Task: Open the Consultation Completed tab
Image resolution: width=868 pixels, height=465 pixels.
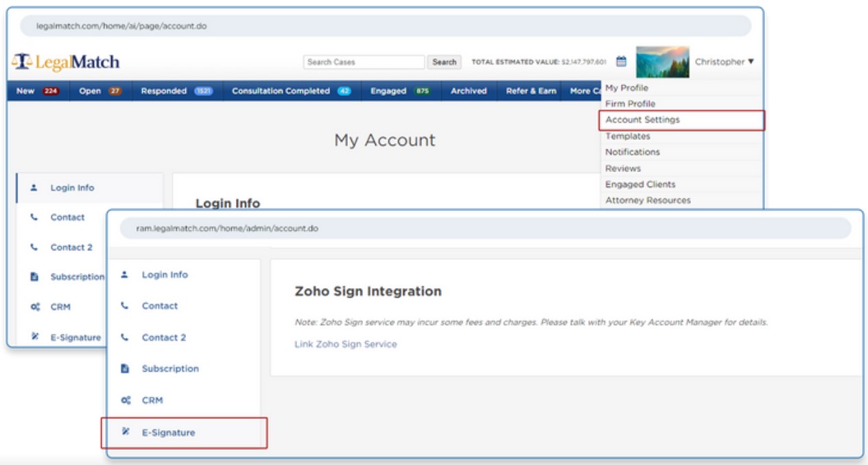Action: [291, 91]
